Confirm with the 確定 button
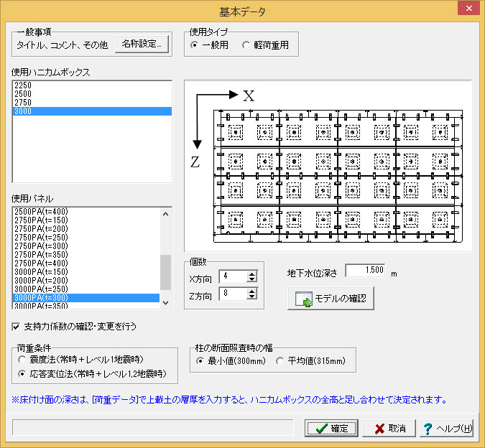The image size is (485, 448). tap(331, 428)
